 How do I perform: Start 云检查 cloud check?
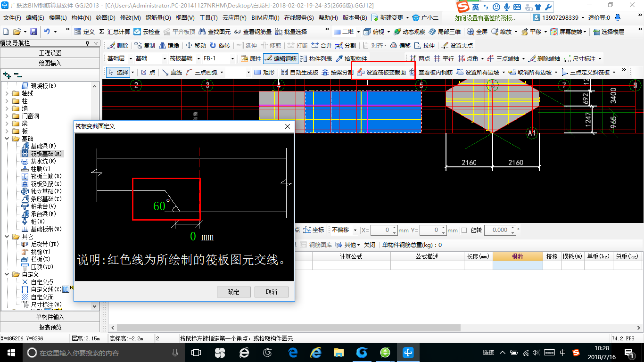[147, 32]
